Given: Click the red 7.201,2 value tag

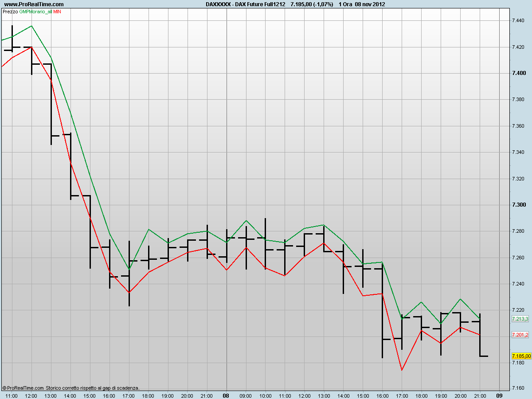Looking at the screenshot, I should coord(520,335).
